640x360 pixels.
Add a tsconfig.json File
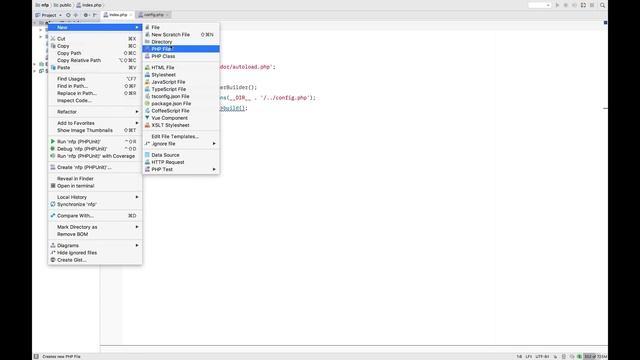coord(181,96)
